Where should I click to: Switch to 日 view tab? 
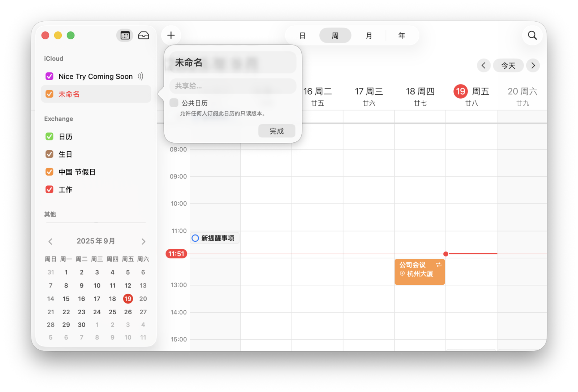[302, 35]
